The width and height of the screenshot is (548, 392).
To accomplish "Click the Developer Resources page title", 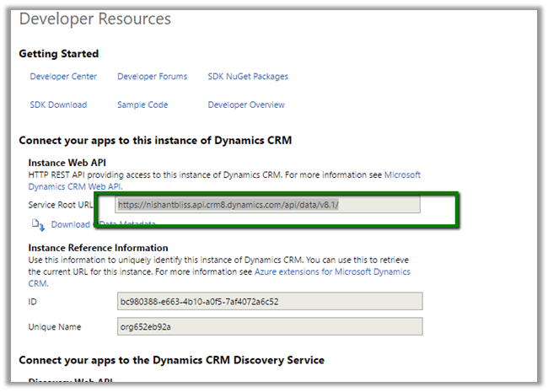I will [94, 19].
